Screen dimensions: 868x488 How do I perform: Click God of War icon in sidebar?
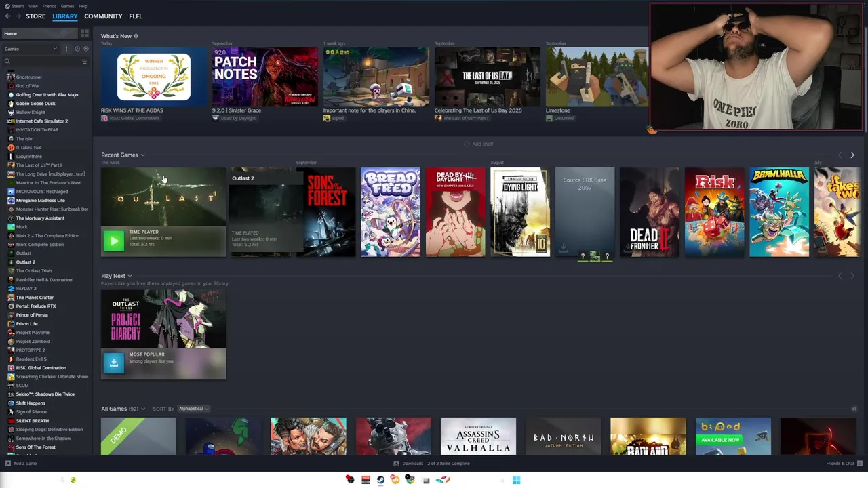tap(11, 86)
